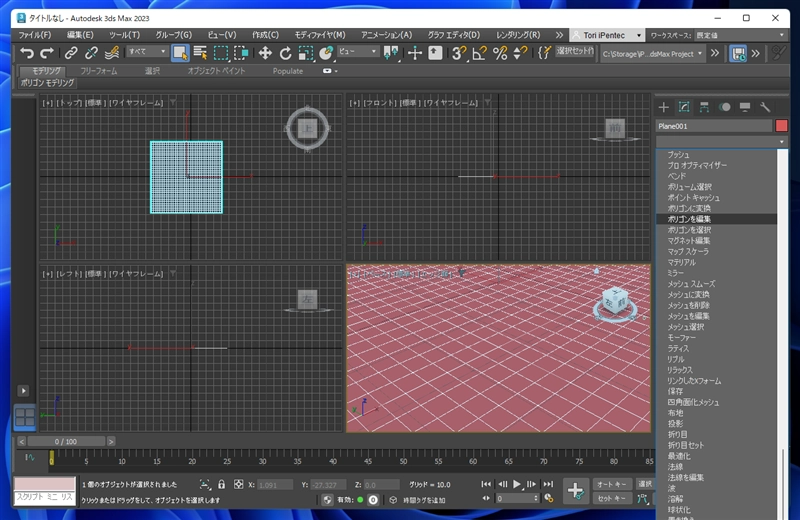Image resolution: width=800 pixels, height=520 pixels.
Task: Toggle the Selection Lock padlock icon
Action: click(x=221, y=484)
